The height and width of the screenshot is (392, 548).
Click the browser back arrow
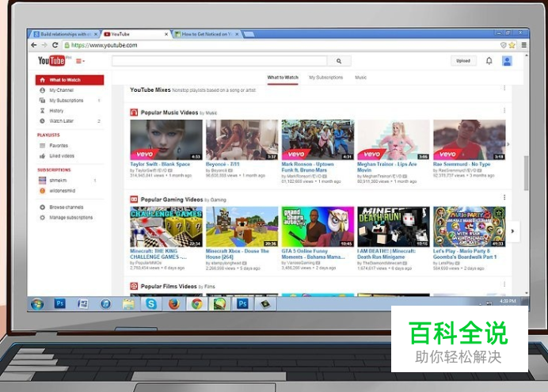pos(34,45)
